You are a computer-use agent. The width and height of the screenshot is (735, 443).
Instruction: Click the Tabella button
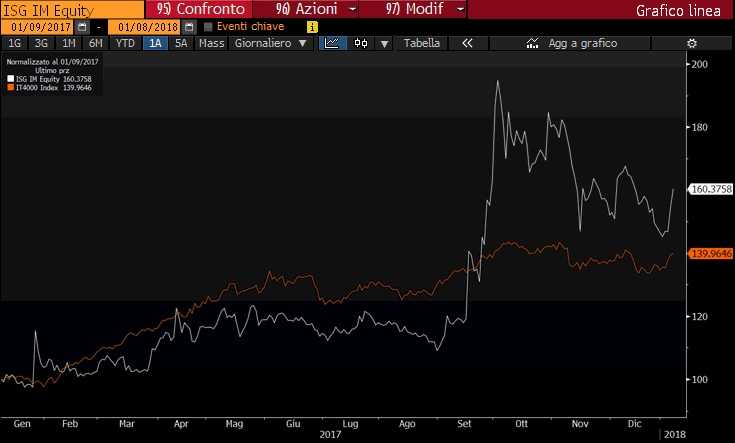click(421, 43)
